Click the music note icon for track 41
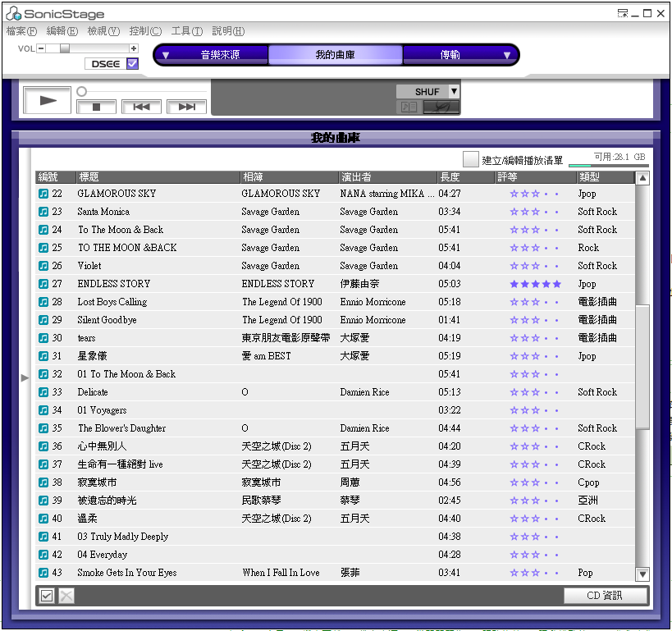Viewport: 672px width, 631px height. click(x=43, y=537)
